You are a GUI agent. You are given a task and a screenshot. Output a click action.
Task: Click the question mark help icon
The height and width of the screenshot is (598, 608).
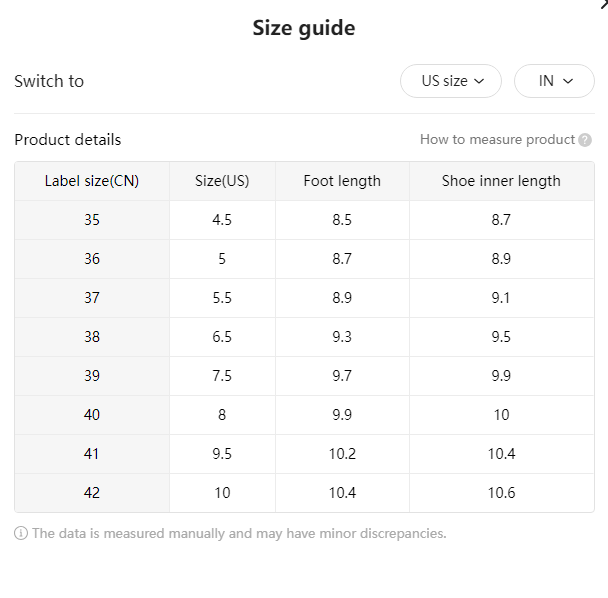tap(585, 140)
